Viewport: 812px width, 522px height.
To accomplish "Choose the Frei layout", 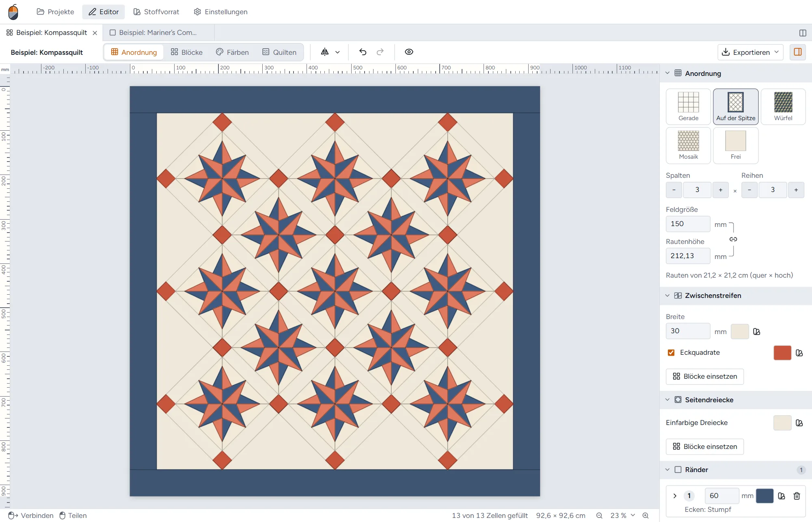I will point(736,145).
